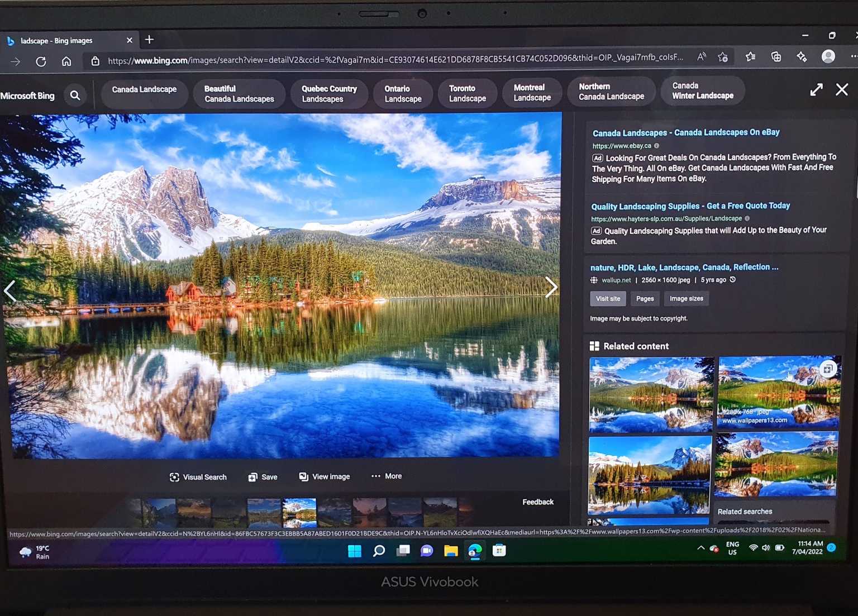The height and width of the screenshot is (616, 858).
Task: Click the Feedback button
Action: pos(537,502)
